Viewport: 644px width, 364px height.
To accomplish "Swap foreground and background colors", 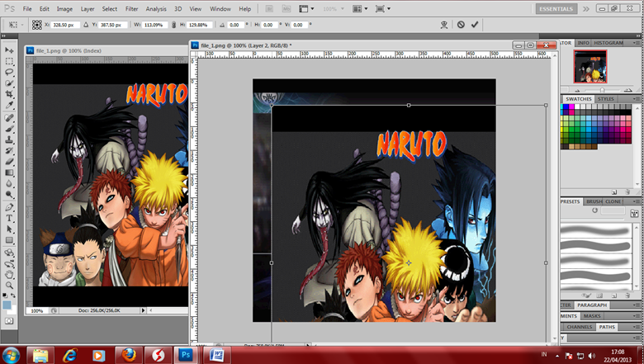I will pyautogui.click(x=13, y=295).
